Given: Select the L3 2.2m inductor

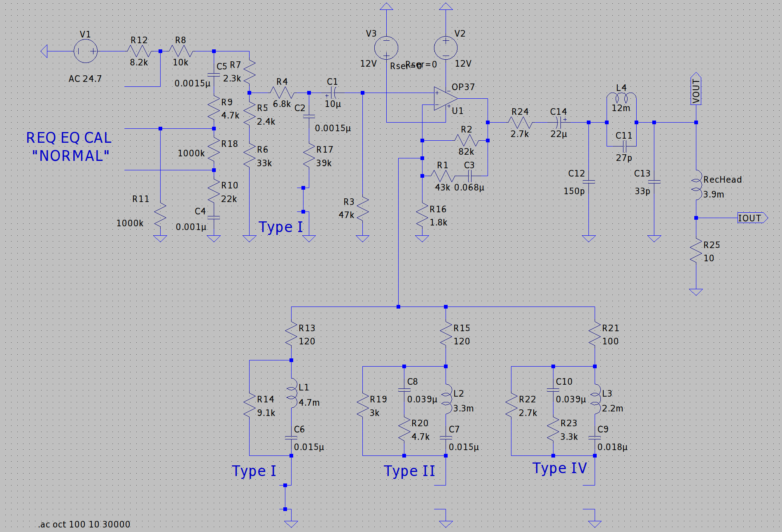Looking at the screenshot, I should coord(595,399).
